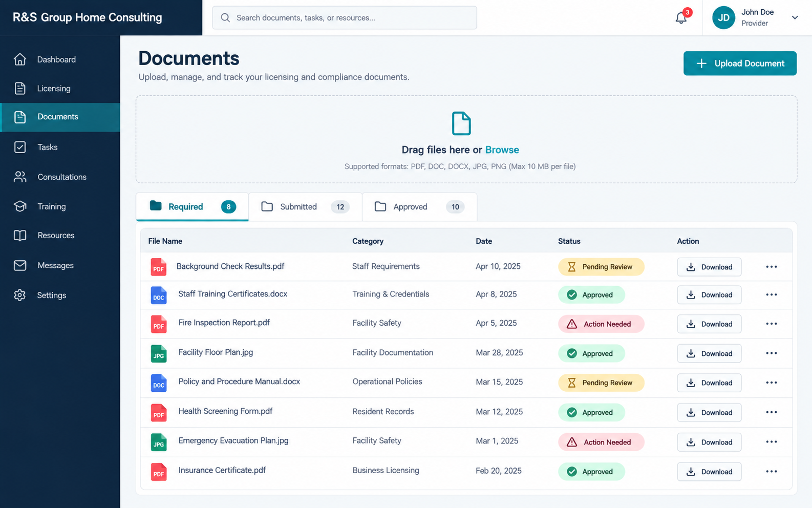Switch to the Required tab
The width and height of the screenshot is (812, 508).
(193, 206)
